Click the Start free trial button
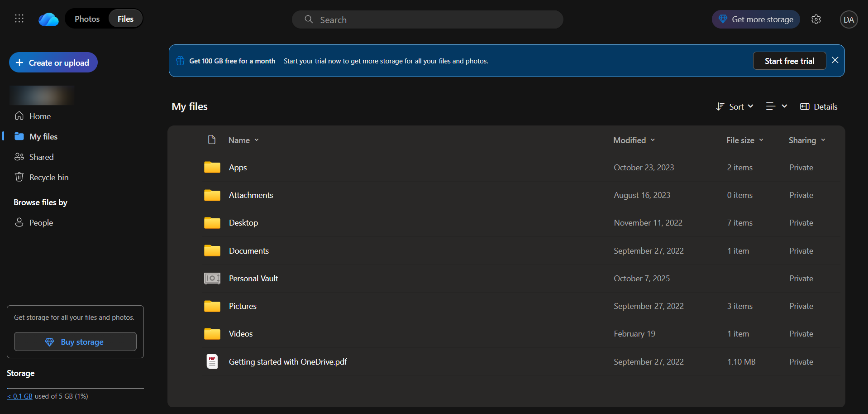The width and height of the screenshot is (868, 414). 789,61
